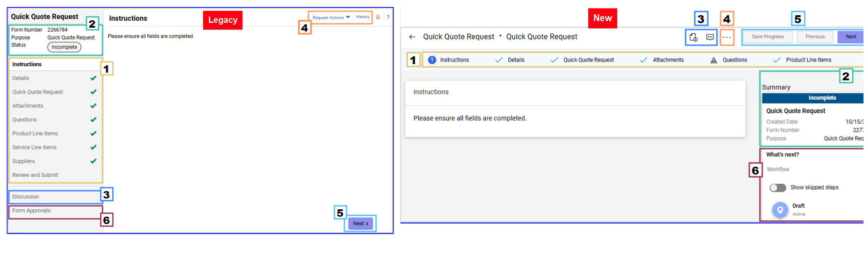Open the History link in Legacy
868x260 pixels.
click(363, 17)
